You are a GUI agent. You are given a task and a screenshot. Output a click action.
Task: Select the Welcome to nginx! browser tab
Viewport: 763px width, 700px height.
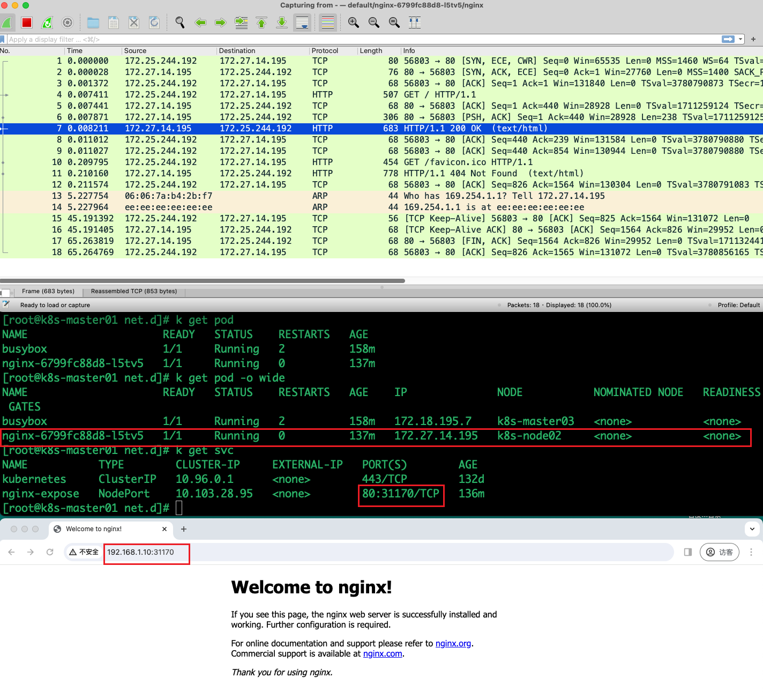tap(110, 529)
